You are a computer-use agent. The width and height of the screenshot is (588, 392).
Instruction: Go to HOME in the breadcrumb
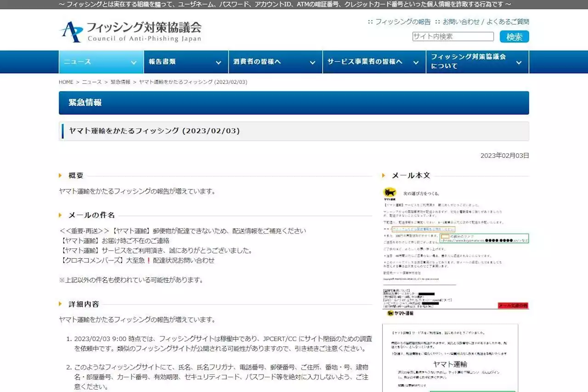pos(66,82)
